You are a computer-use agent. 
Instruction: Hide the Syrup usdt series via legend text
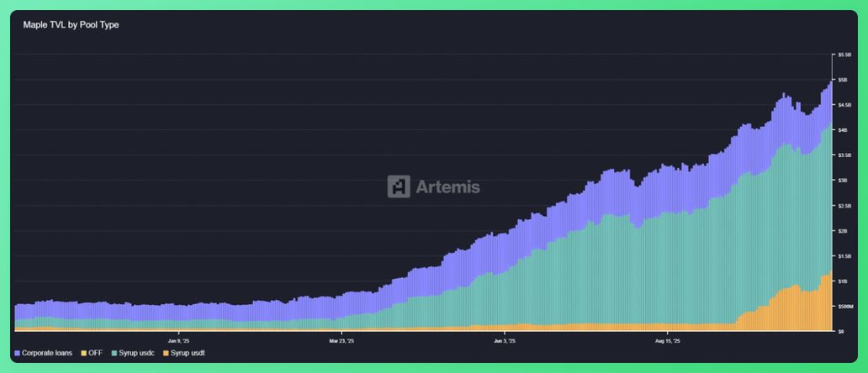click(x=188, y=353)
